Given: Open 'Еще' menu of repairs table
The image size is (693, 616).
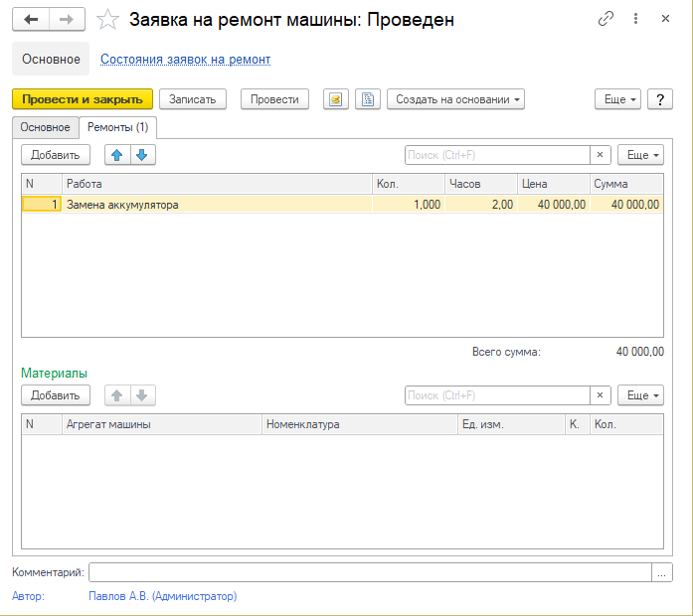Looking at the screenshot, I should [x=641, y=155].
